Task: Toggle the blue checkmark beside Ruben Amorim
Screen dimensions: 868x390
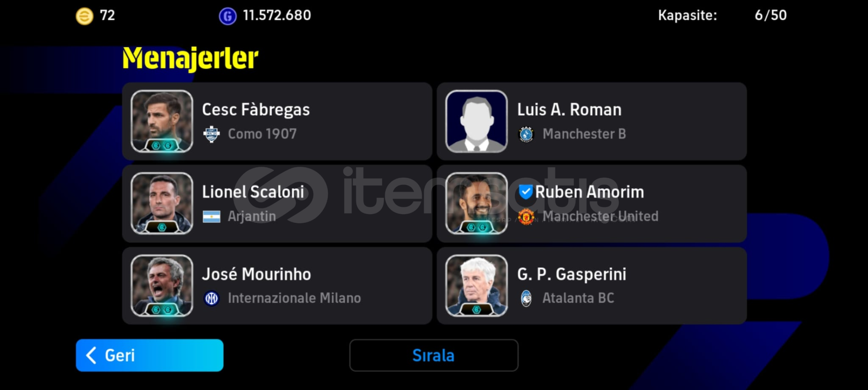Action: point(525,192)
